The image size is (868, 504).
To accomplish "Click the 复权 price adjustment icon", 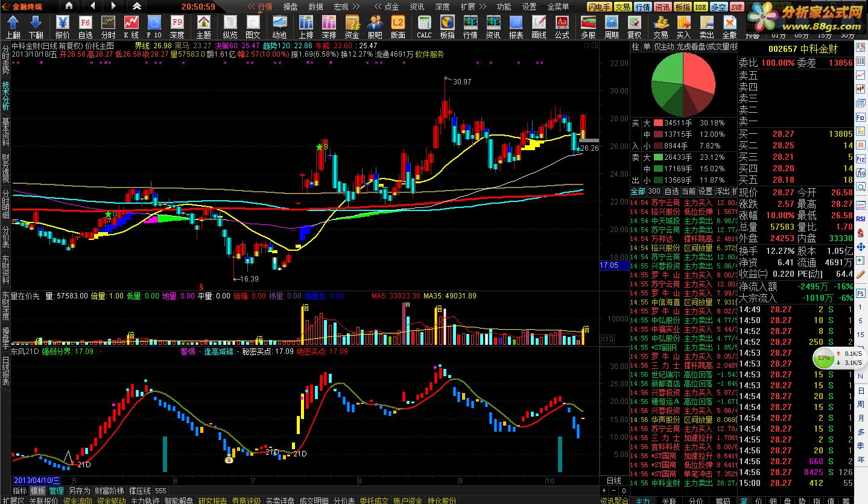I will (x=634, y=23).
